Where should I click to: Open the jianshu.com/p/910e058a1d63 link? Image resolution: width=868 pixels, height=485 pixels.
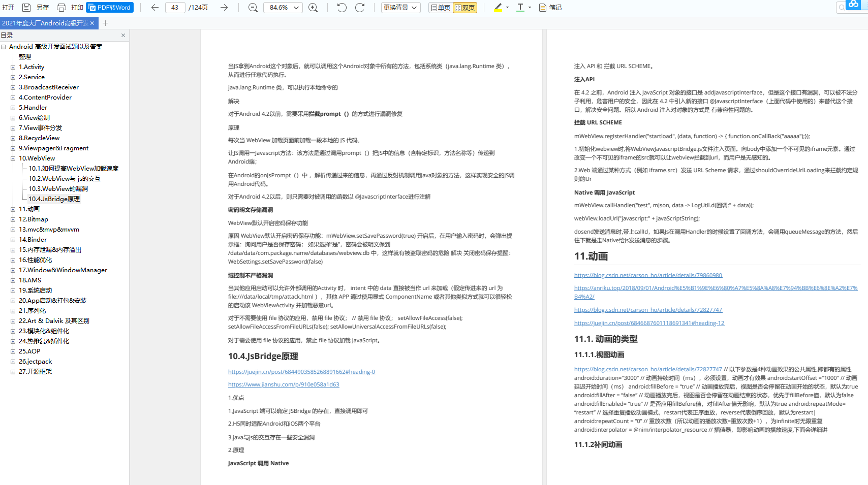click(284, 384)
